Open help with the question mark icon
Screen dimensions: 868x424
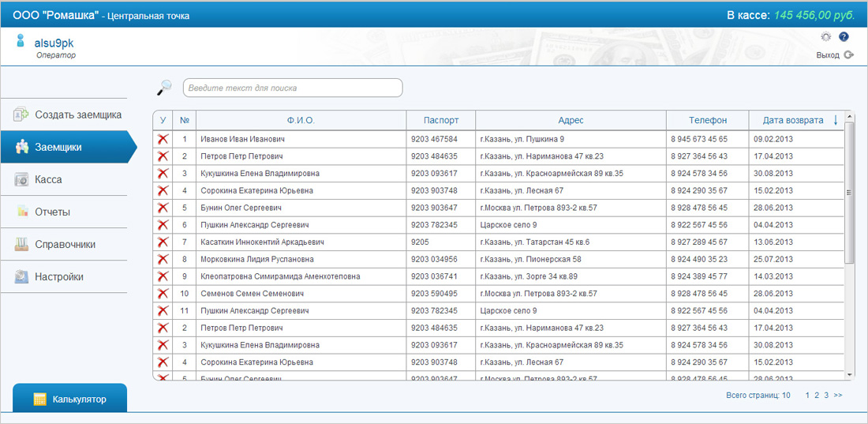click(x=844, y=37)
